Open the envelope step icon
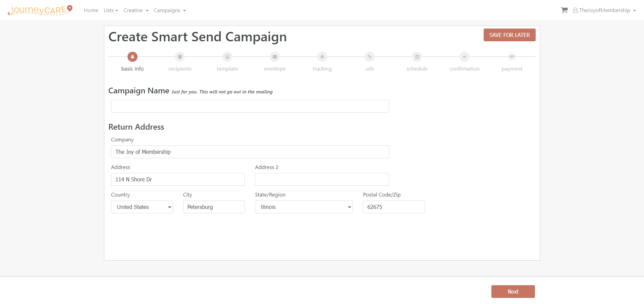 275,57
